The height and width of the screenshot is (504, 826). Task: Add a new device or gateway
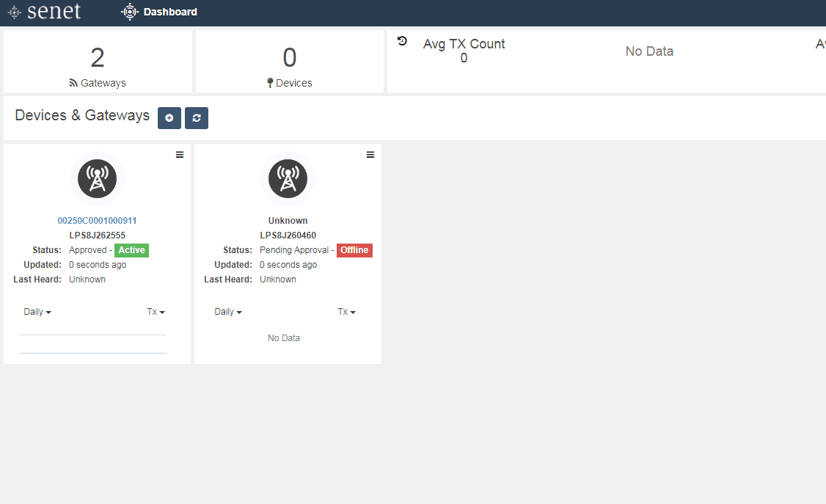coord(169,118)
